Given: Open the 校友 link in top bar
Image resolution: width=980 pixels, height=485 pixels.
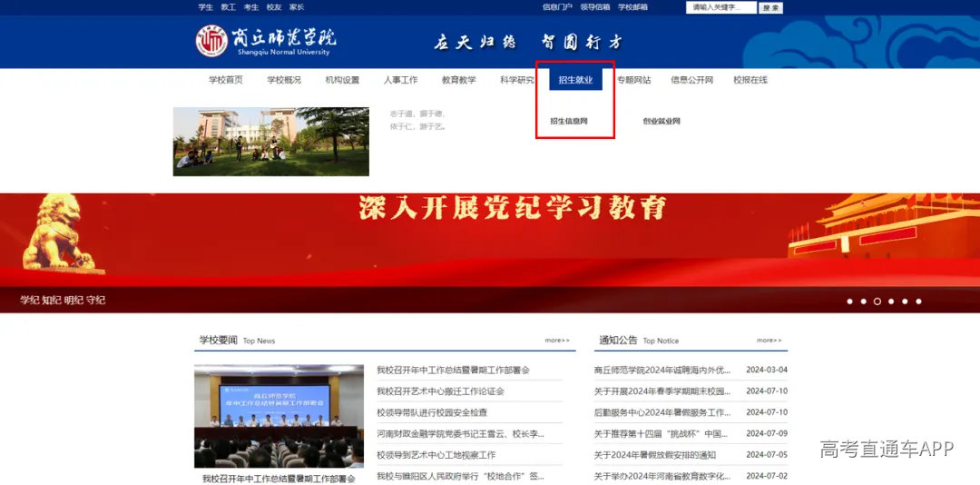Looking at the screenshot, I should [x=274, y=7].
